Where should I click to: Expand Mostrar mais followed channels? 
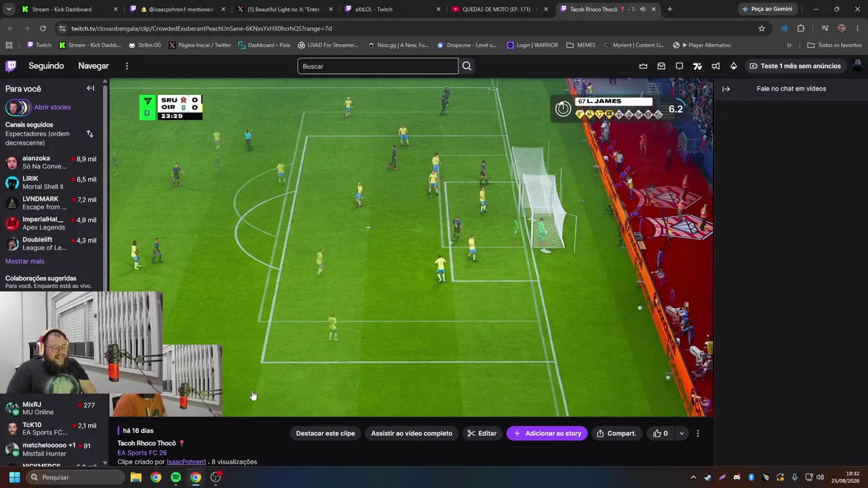24,261
